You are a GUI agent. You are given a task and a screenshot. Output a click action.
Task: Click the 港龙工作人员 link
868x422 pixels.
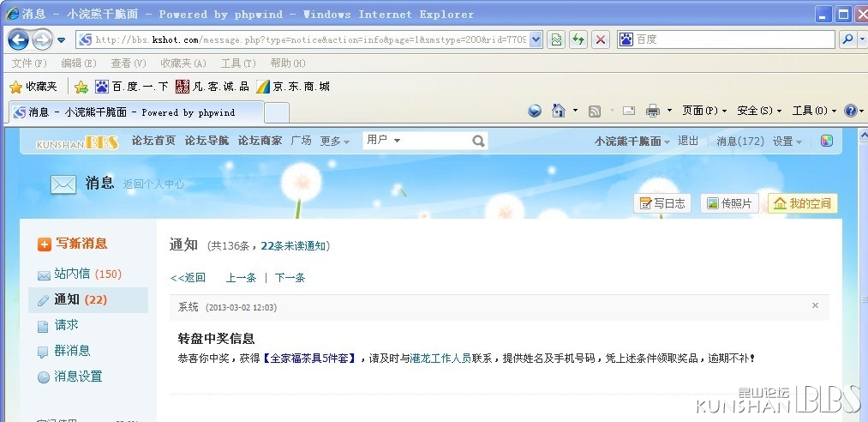[x=440, y=359]
